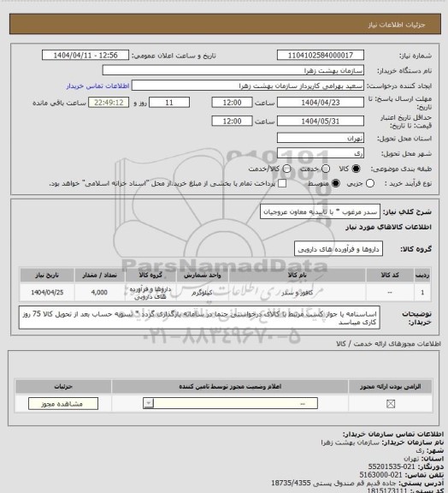Select the خدمت radio button
448x493 pixels.
[326, 169]
